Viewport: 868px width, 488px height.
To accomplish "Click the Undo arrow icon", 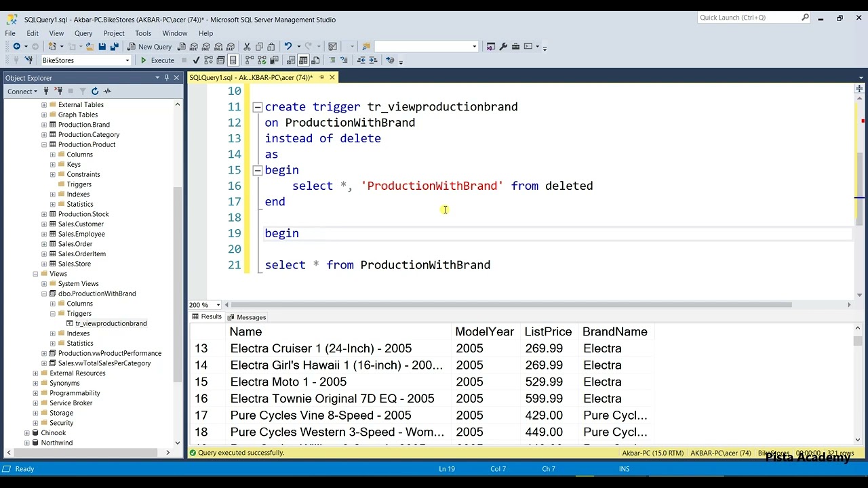I will point(288,46).
